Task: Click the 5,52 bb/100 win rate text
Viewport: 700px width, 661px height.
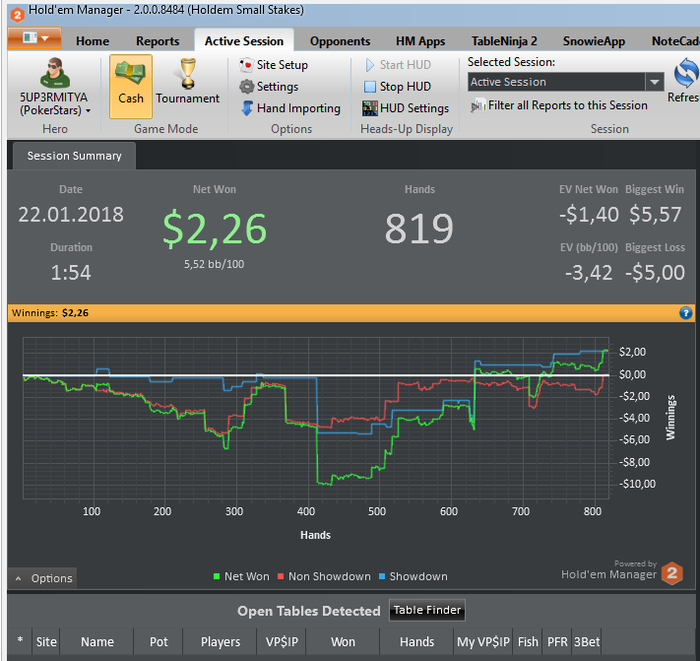Action: [214, 264]
